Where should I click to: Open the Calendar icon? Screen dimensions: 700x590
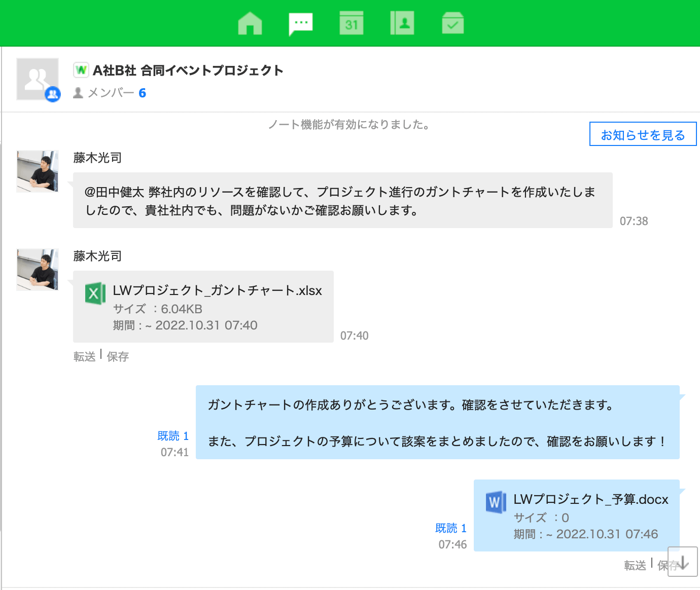pyautogui.click(x=352, y=23)
